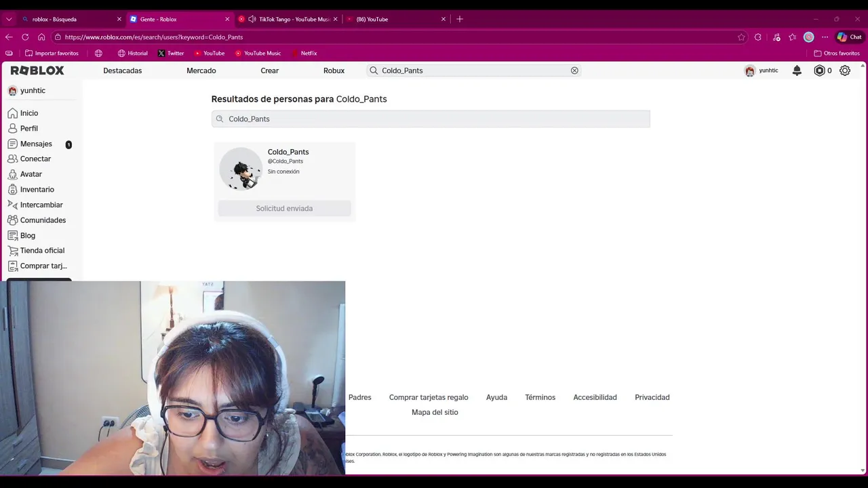Image resolution: width=868 pixels, height=488 pixels.
Task: Open browser settings and more menu
Action: 825,37
